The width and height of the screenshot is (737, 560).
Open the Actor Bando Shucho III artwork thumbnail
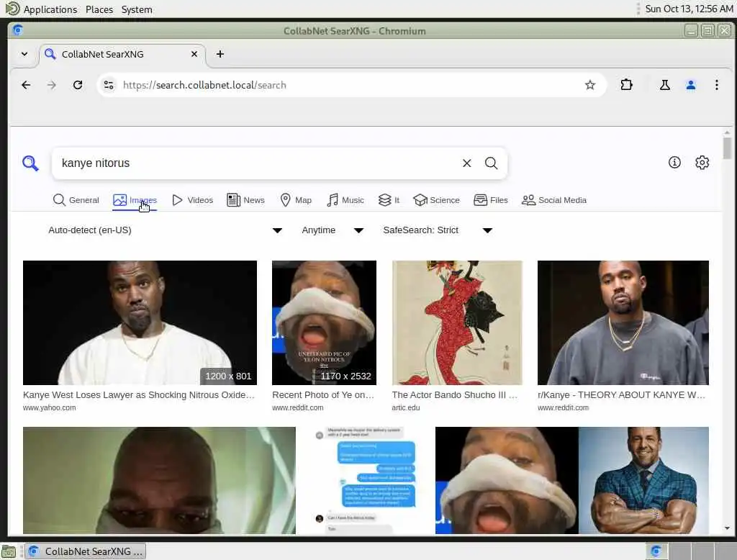click(x=457, y=322)
